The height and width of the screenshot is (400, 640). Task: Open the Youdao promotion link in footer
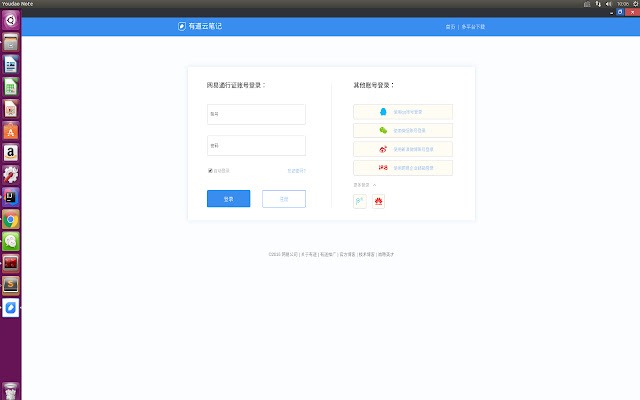click(x=328, y=254)
